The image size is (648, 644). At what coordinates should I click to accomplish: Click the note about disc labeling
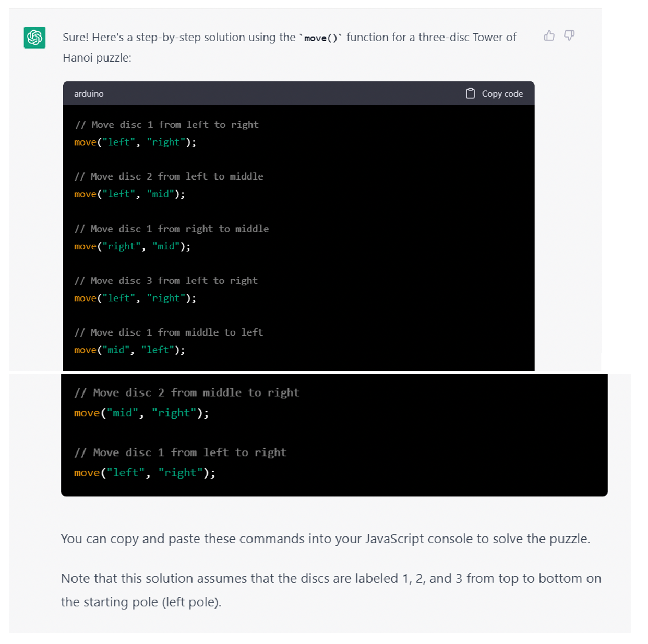[x=330, y=578]
